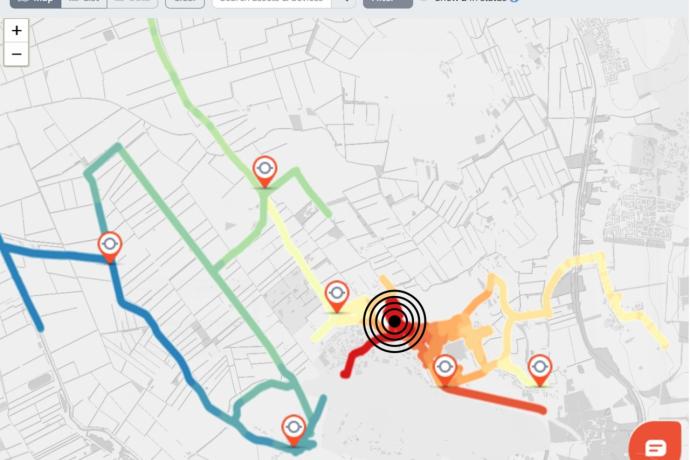Screen dimensions: 690x460
Task: Open the dropdown arrow beside search field
Action: point(347,4)
